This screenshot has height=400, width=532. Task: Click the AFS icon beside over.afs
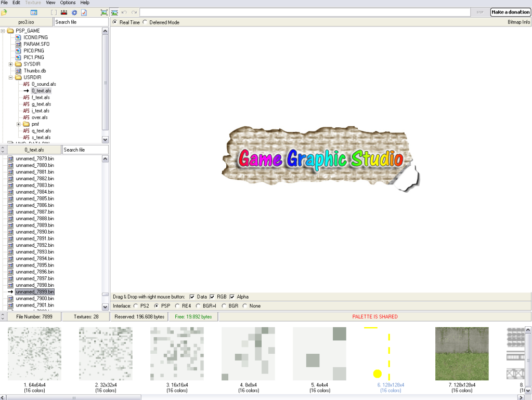(x=26, y=117)
